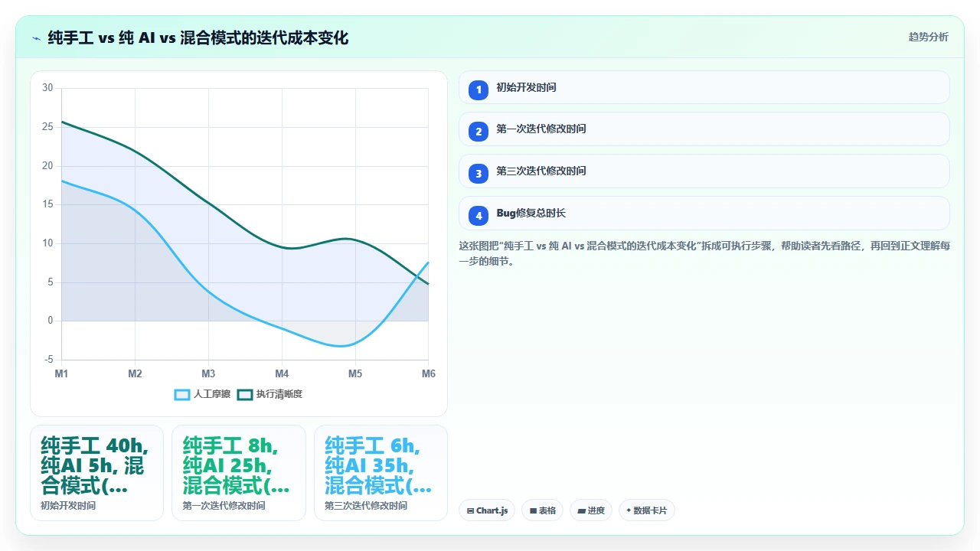Click the M4 axis label
980x551 pixels.
click(282, 374)
